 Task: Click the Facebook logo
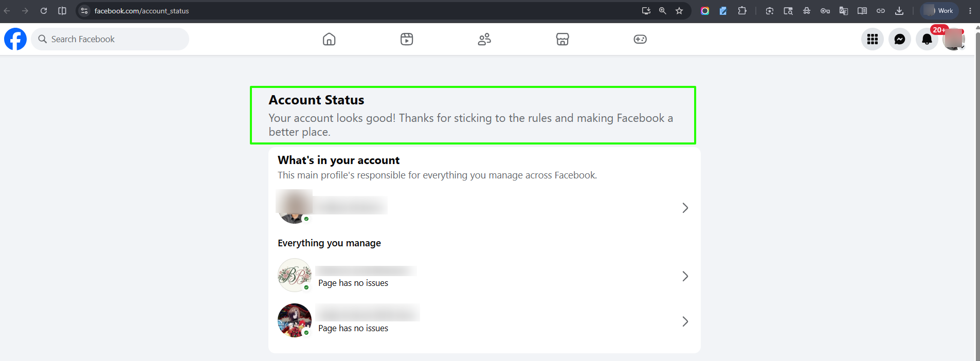pos(15,39)
